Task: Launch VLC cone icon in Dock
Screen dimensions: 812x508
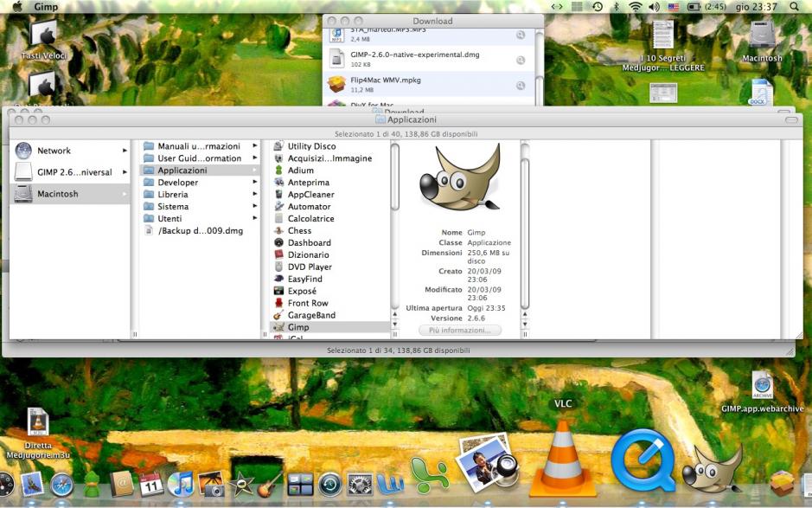Action: [563, 458]
